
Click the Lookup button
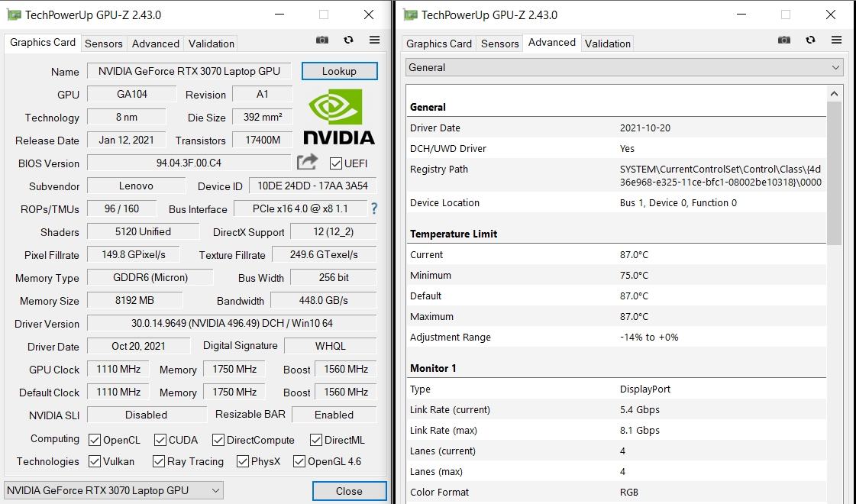339,71
